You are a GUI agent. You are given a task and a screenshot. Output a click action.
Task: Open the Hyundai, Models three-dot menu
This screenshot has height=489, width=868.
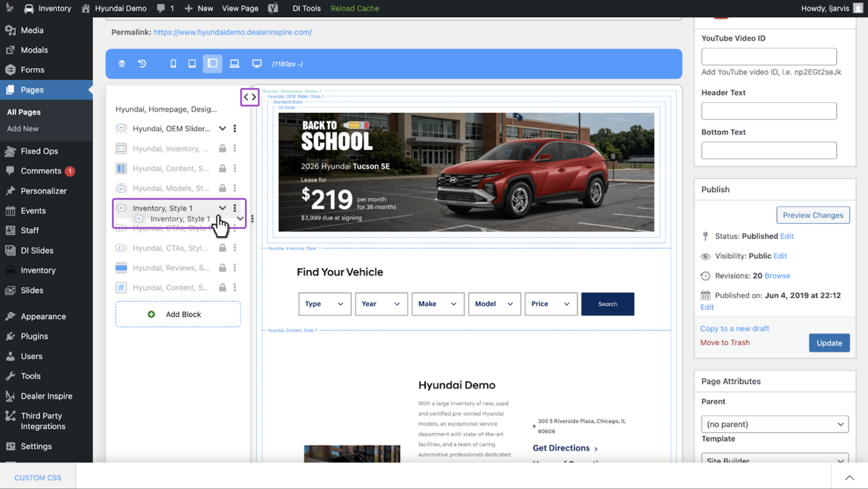[x=235, y=188]
